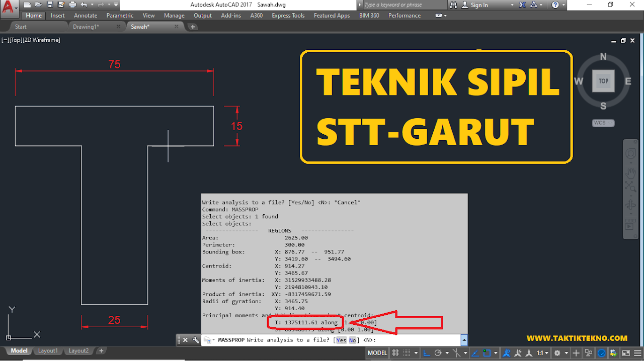Click the Full Navigation Wheel icon
Viewport: 644px width, 362px height.
click(630, 153)
